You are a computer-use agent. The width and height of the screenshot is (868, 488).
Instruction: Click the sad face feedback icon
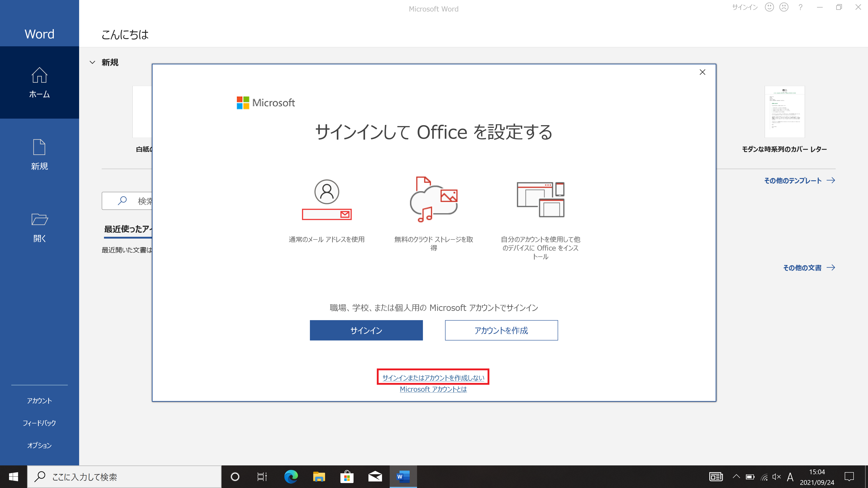(784, 7)
